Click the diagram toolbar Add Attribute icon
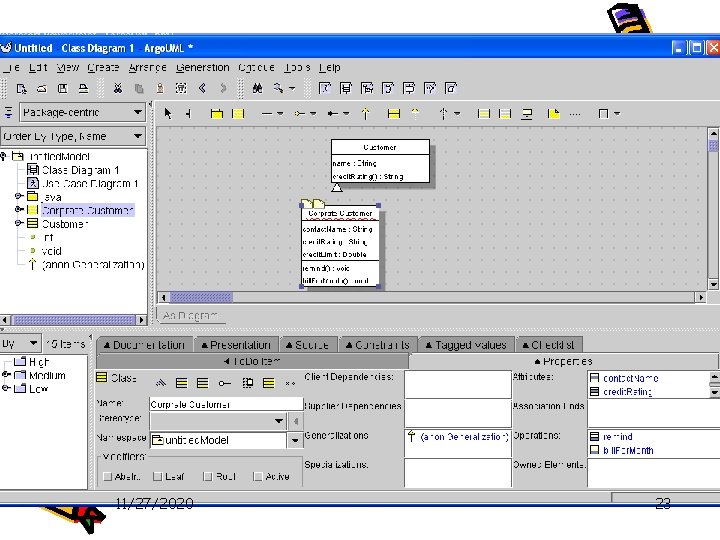Viewport: 720px width, 540px height. 484,113
